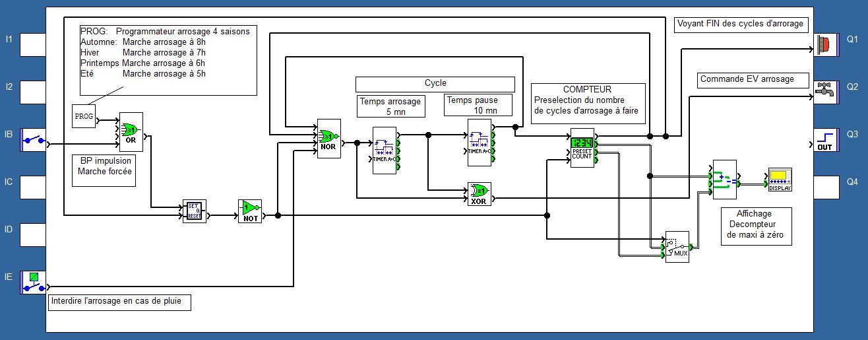Toggle the IE rain switch input
The height and width of the screenshot is (340, 868).
point(33,282)
